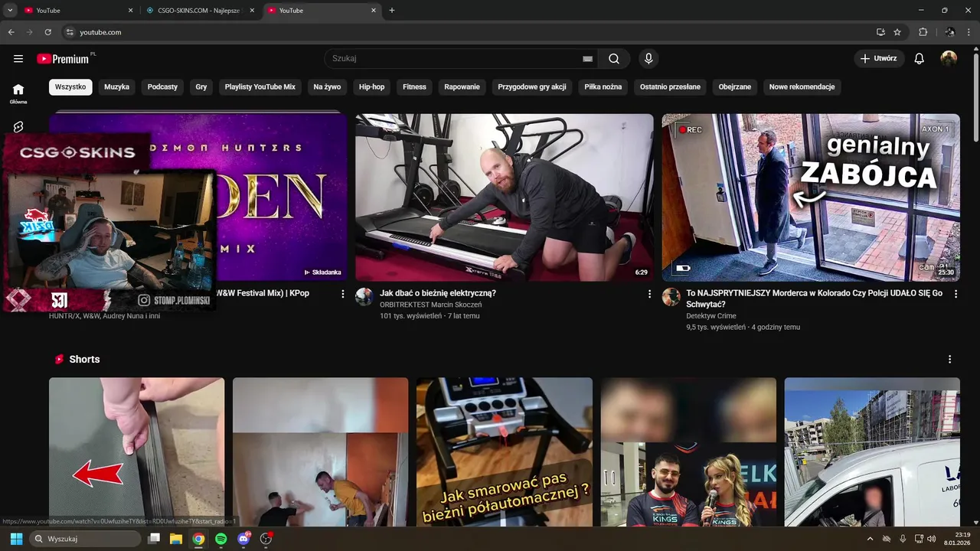Image resolution: width=980 pixels, height=551 pixels.
Task: Go back in browser history
Action: pyautogui.click(x=11, y=32)
